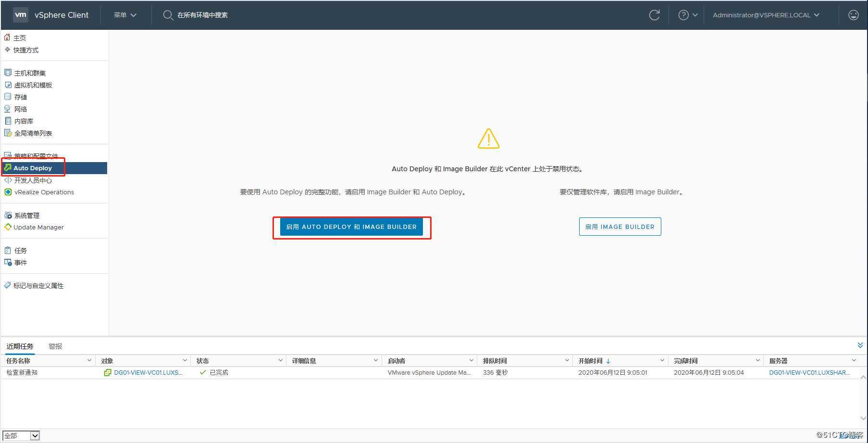Click the vSphere Client title text
868x443 pixels.
[62, 15]
